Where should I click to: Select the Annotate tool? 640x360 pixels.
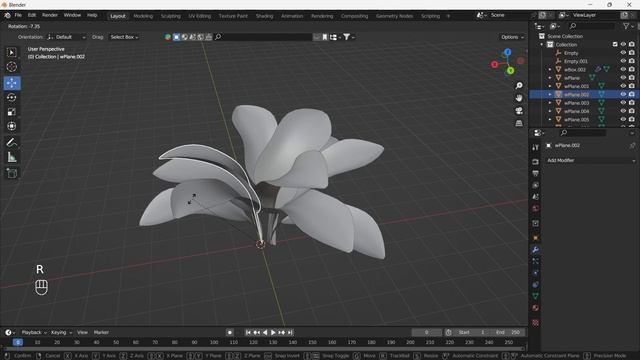(11, 143)
